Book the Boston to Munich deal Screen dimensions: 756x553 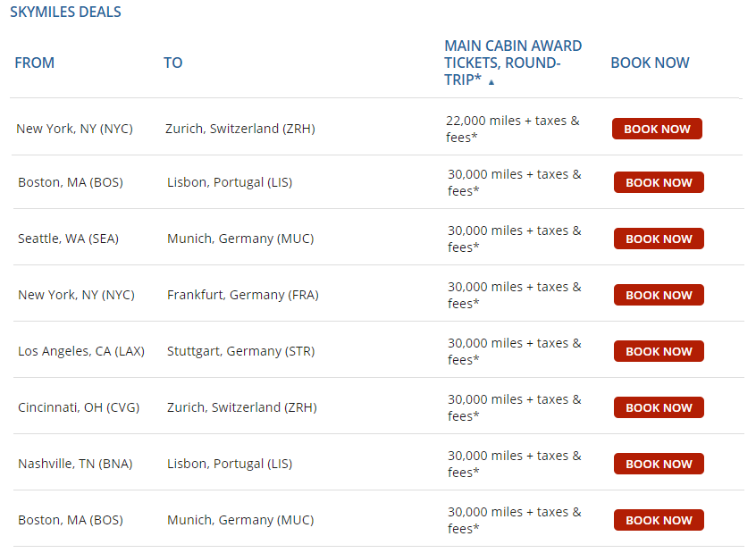pos(659,520)
